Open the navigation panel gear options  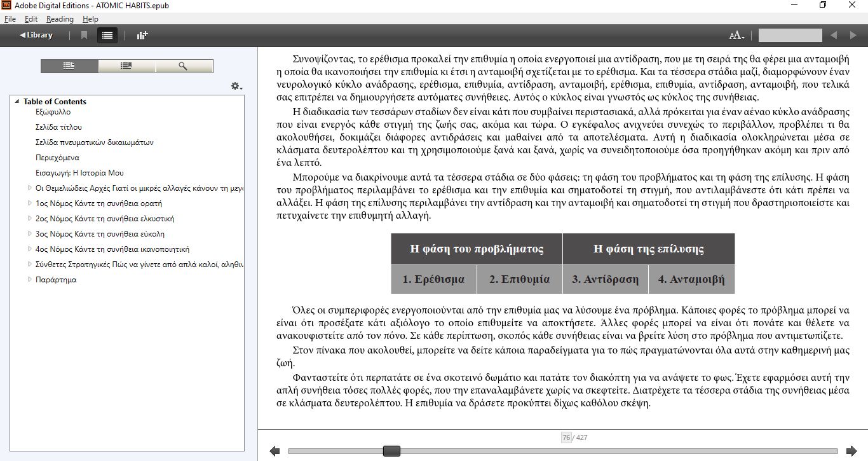(x=236, y=86)
